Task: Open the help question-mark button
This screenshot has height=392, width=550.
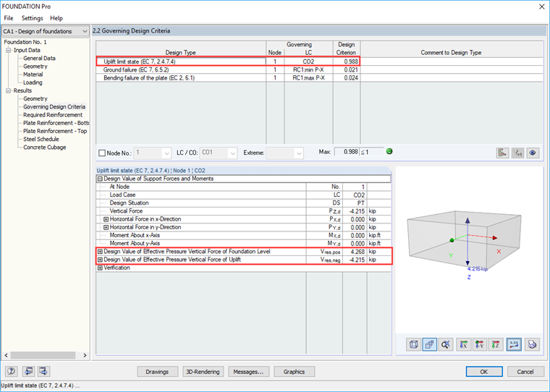Action: click(x=12, y=371)
